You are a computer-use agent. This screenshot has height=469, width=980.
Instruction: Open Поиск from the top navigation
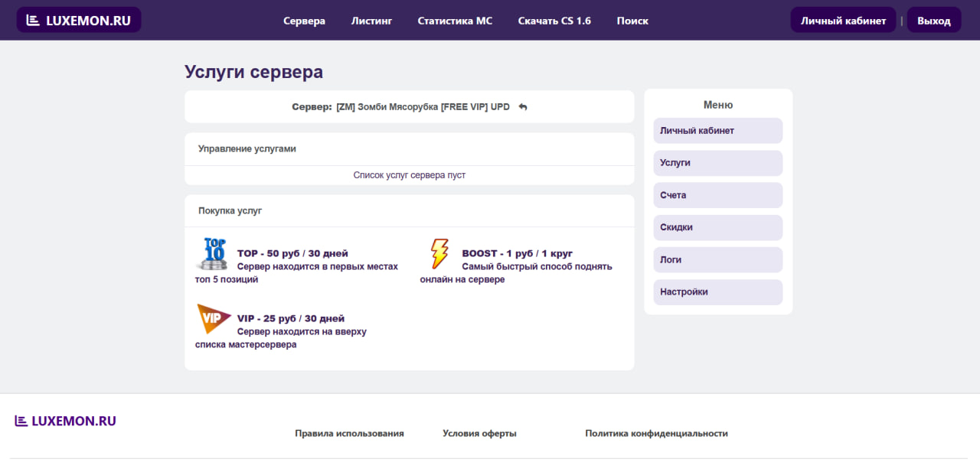[632, 21]
